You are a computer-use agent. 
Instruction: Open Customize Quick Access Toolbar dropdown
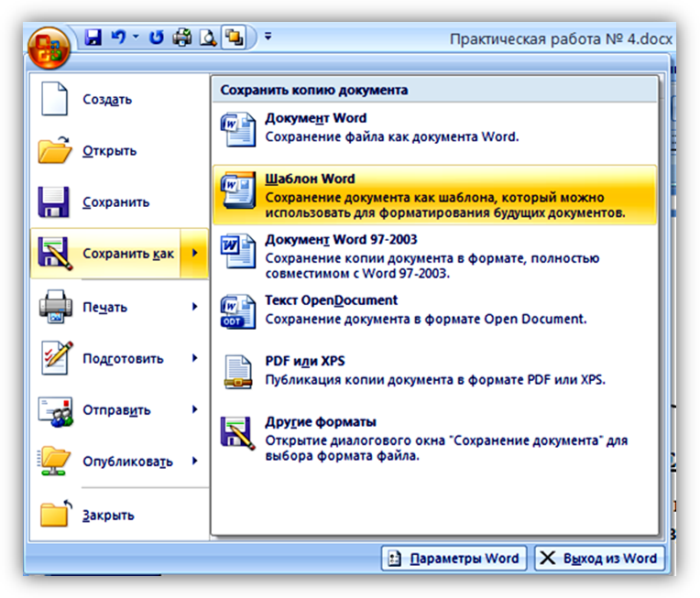pyautogui.click(x=268, y=36)
